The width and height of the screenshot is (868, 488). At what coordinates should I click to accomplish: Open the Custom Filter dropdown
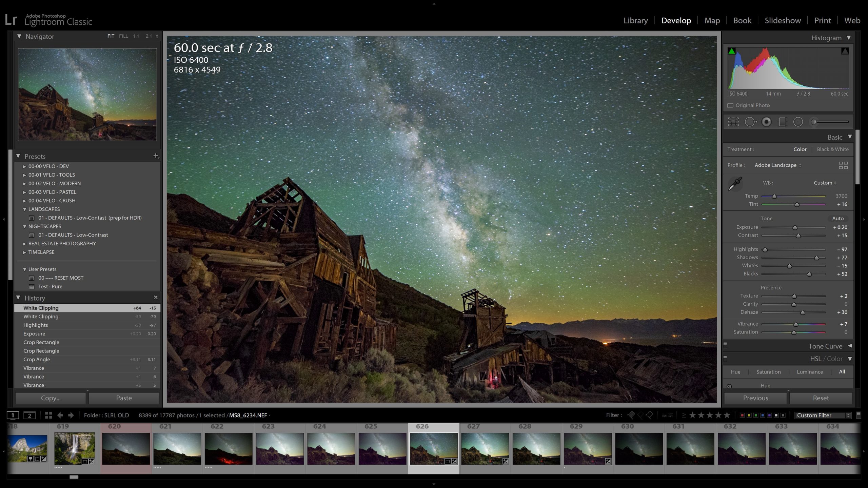[x=822, y=415]
